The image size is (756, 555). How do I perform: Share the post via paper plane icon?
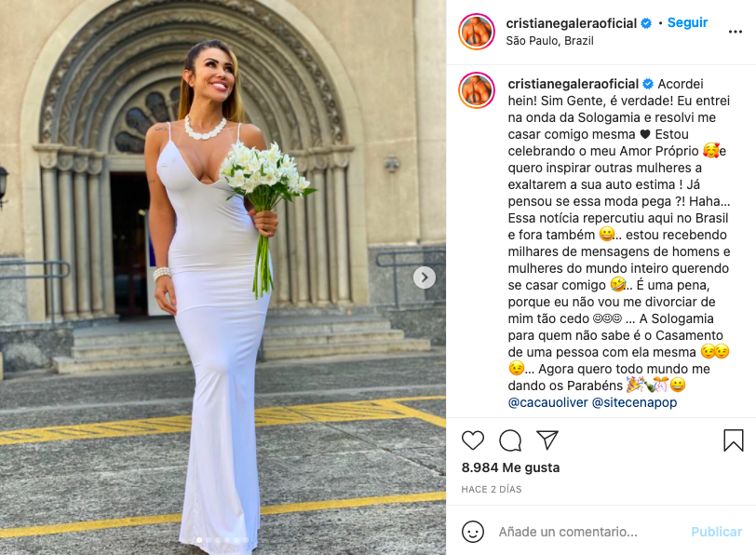[547, 440]
